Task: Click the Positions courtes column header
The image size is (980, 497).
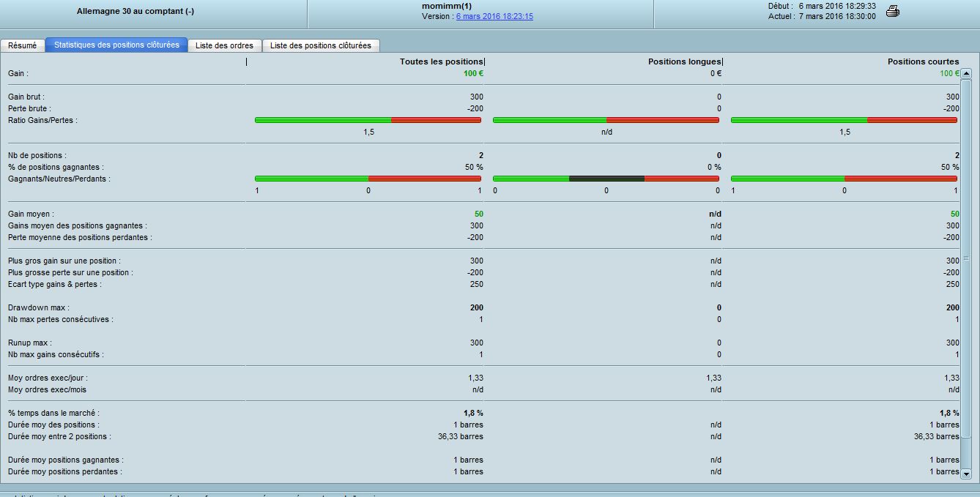Action: [x=923, y=61]
